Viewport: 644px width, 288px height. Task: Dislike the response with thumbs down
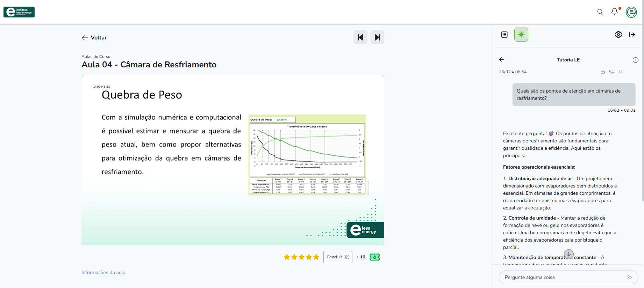click(x=611, y=72)
